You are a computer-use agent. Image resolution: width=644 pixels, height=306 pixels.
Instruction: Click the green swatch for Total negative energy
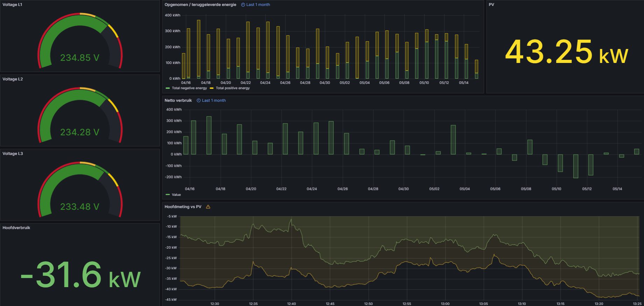pos(168,88)
